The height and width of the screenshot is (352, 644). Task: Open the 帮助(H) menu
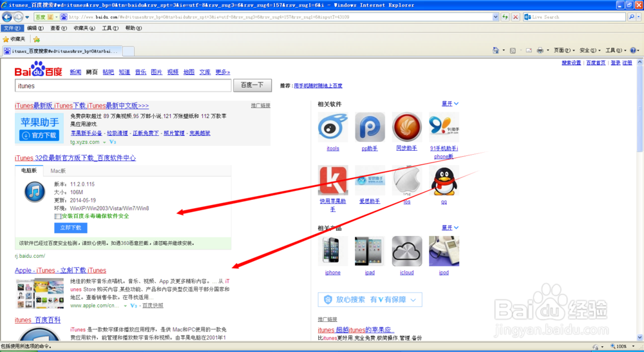click(x=133, y=28)
